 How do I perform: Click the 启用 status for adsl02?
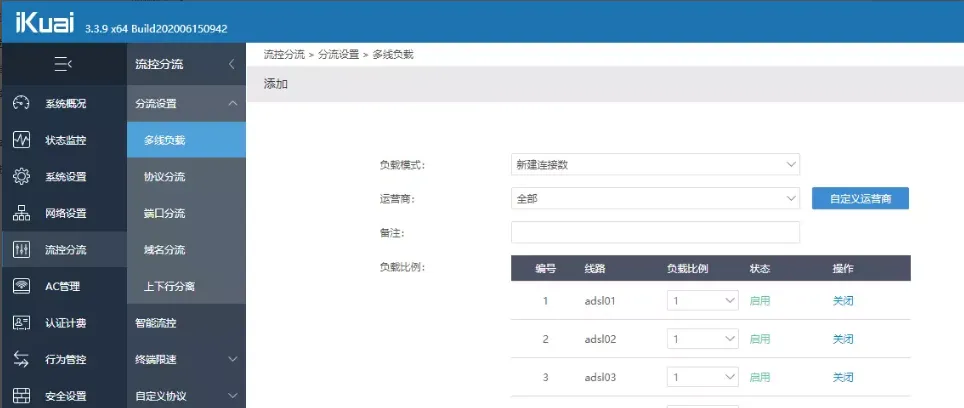pos(760,339)
